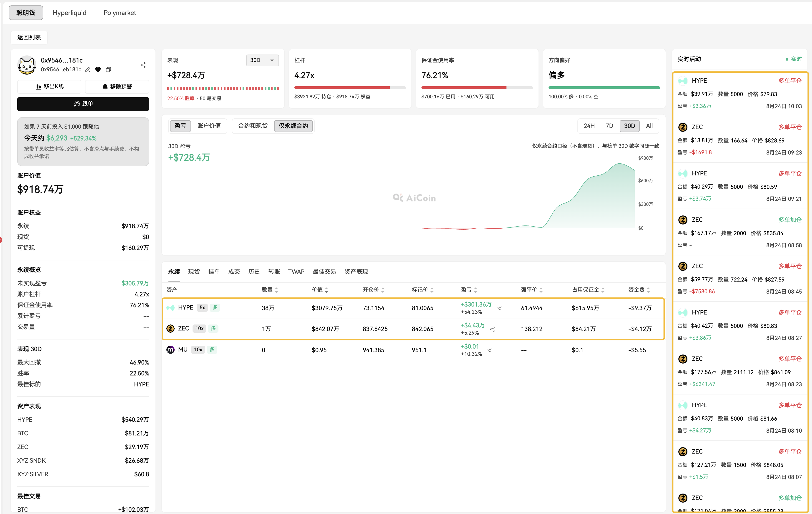Click the wallet address 0x9546...eb181c text
The height and width of the screenshot is (514, 812).
[x=61, y=70]
